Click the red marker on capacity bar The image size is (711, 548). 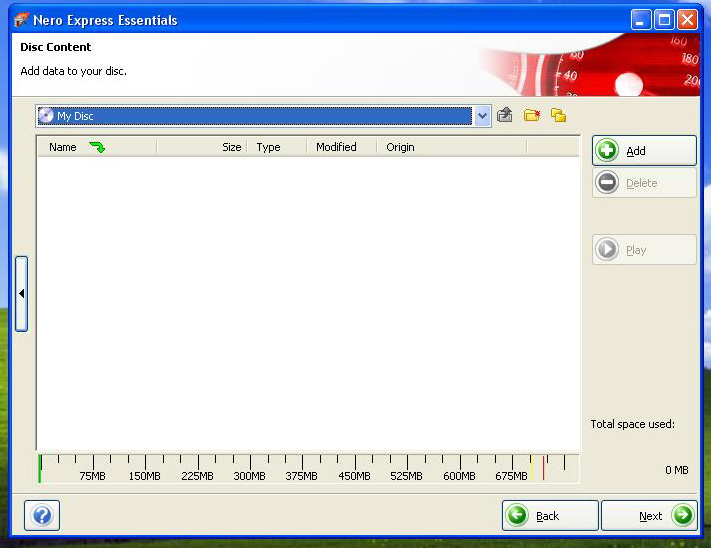coord(543,468)
